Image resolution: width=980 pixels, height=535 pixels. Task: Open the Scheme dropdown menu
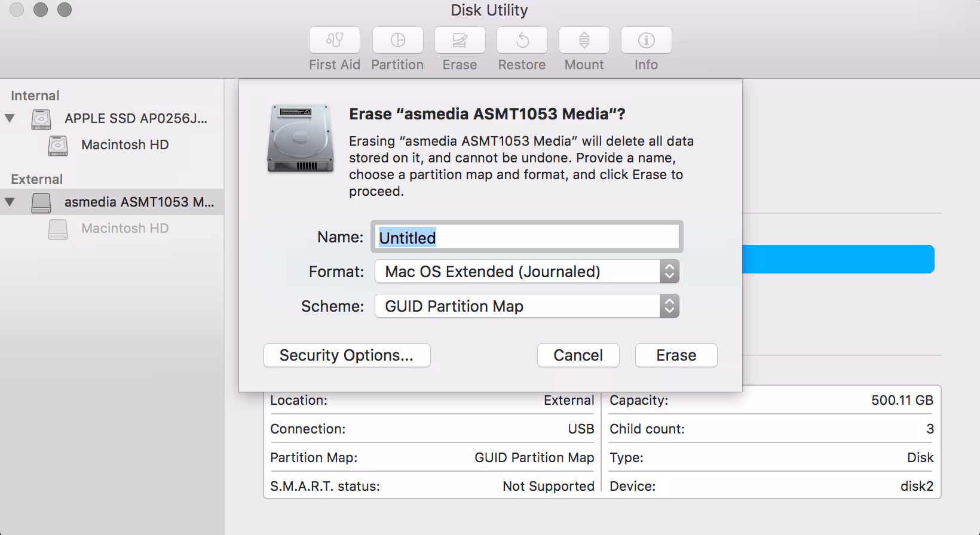[x=526, y=306]
